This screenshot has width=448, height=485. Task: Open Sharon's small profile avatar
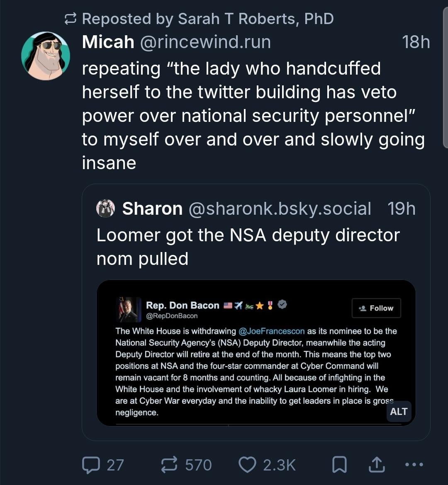[x=105, y=209]
